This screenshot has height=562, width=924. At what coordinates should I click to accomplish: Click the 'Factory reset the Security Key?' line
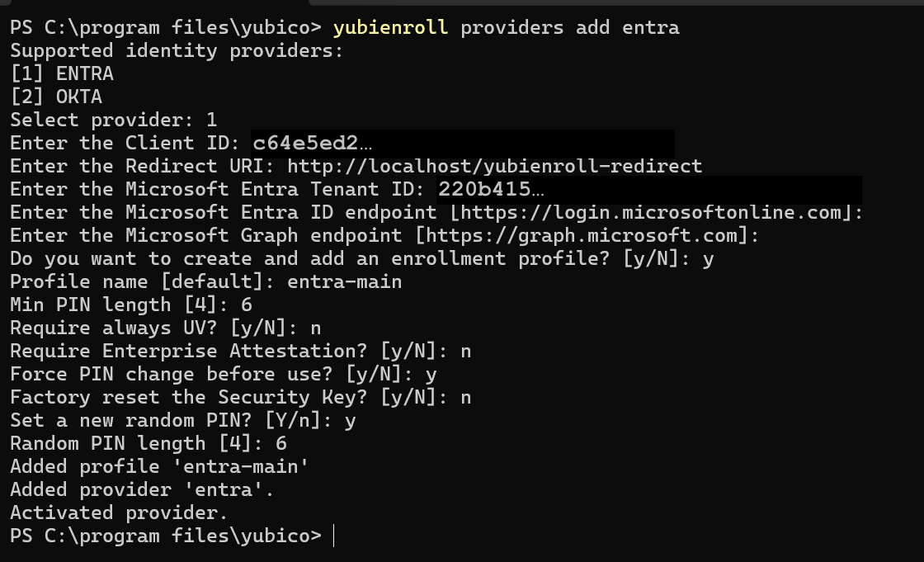click(x=240, y=398)
